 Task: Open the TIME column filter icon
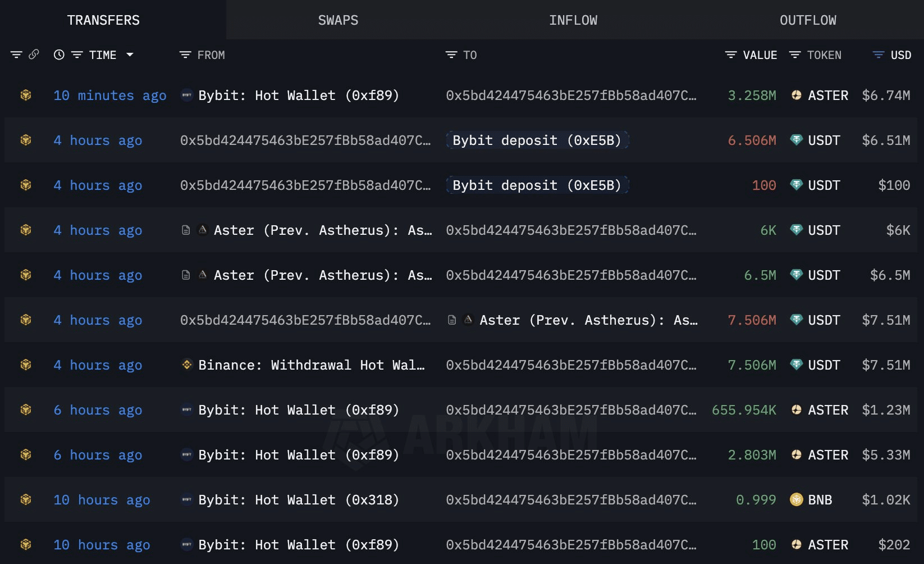pyautogui.click(x=77, y=54)
